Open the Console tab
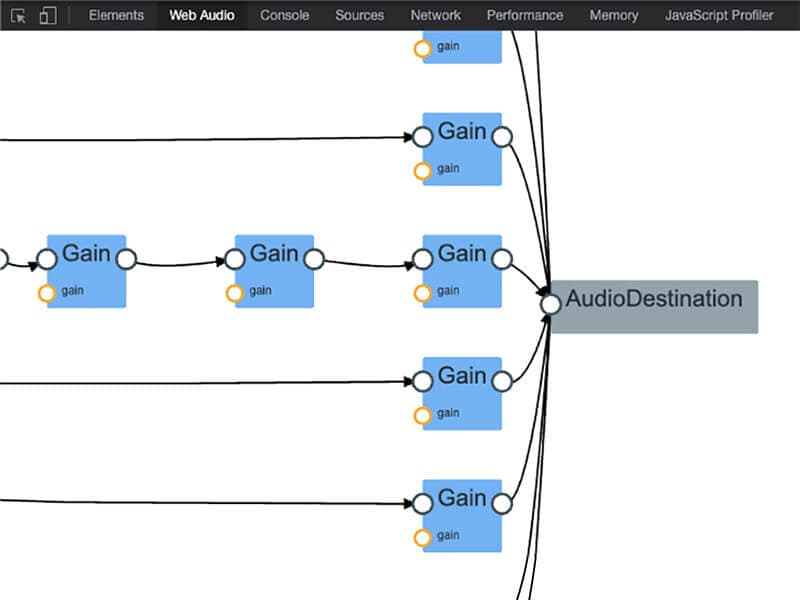Viewport: 800px width, 600px height. coord(284,15)
